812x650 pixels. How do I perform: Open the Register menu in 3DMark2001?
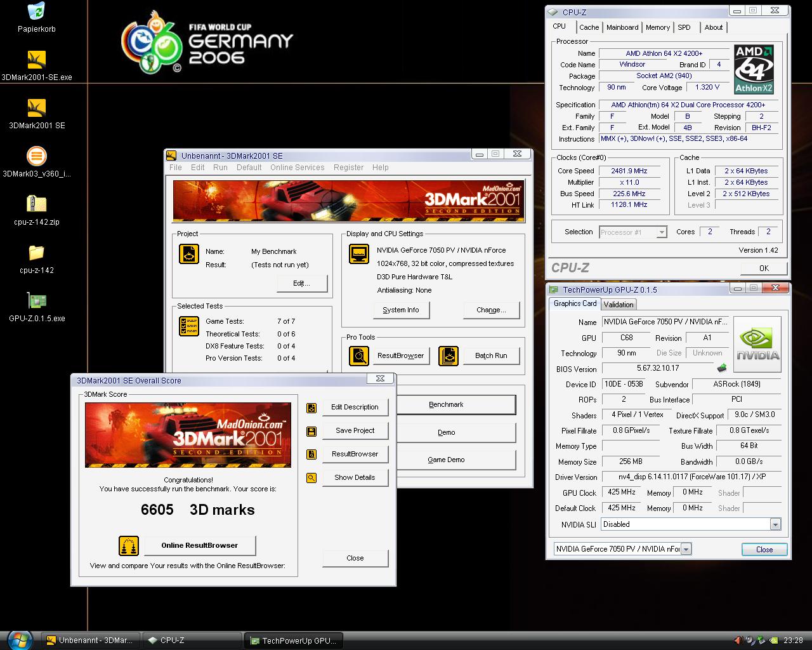[349, 168]
